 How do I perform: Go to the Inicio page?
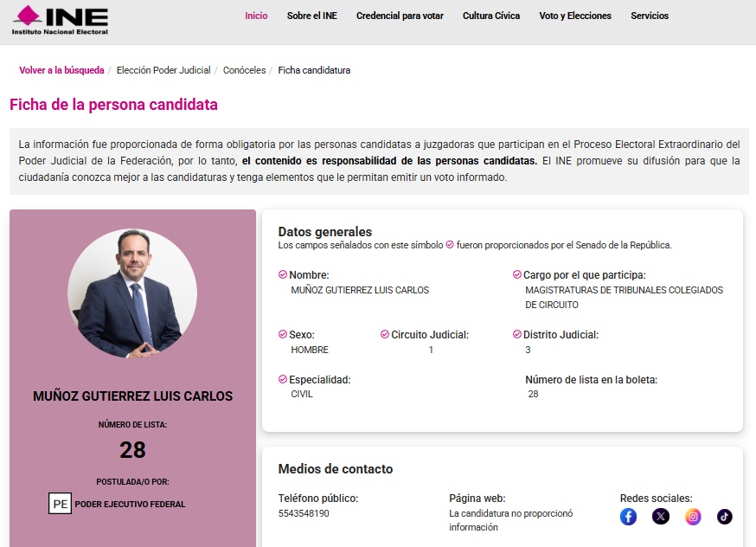click(256, 16)
